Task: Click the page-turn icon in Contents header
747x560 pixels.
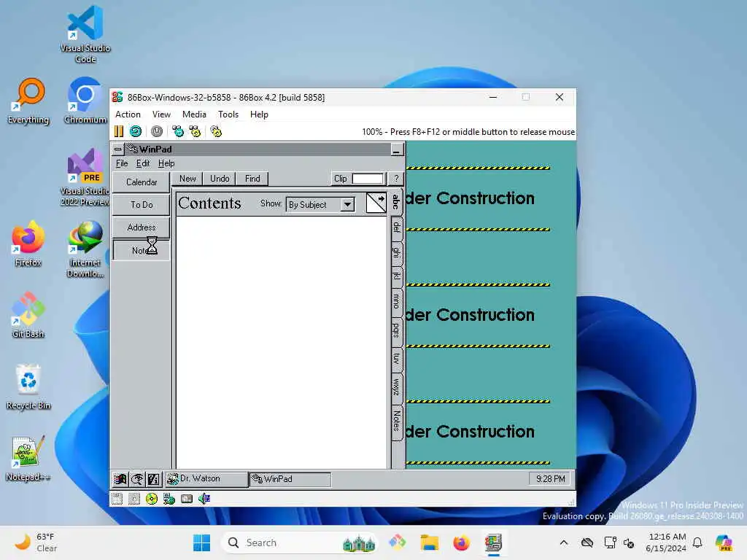Action: (x=376, y=203)
